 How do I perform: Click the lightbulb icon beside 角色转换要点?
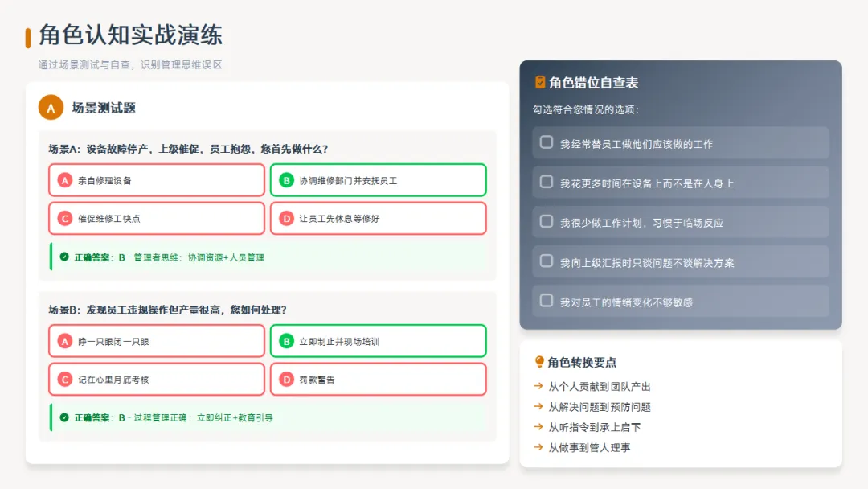(539, 362)
